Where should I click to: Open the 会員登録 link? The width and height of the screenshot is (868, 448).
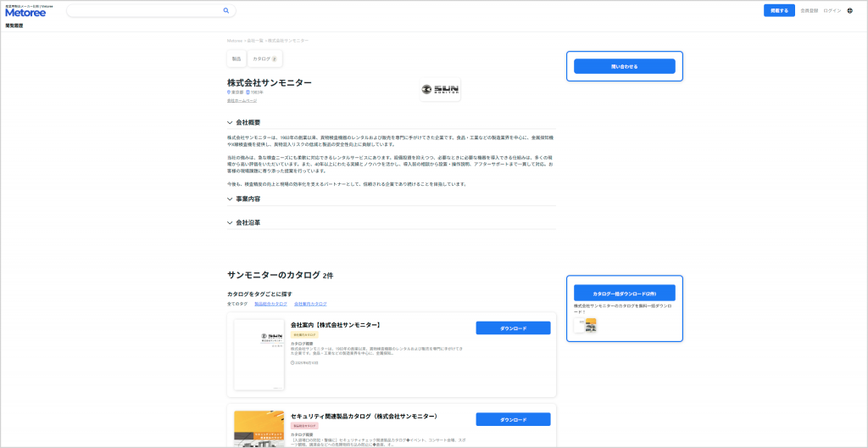pos(810,10)
